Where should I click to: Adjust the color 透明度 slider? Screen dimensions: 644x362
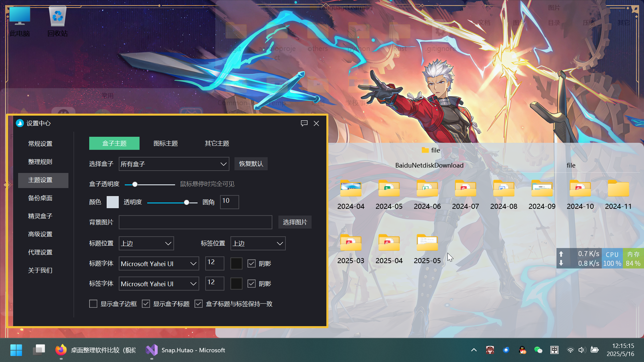coord(172,202)
